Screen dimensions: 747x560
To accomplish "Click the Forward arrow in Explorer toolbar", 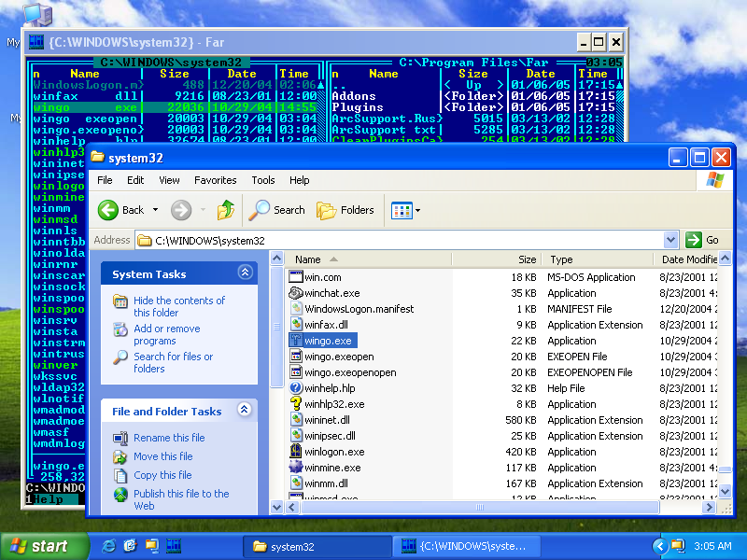I will pyautogui.click(x=181, y=210).
